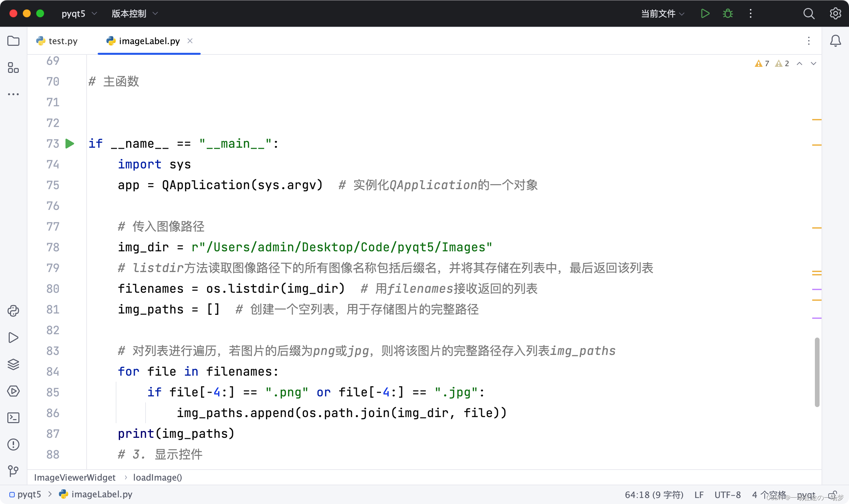
Task: Switch to the imageLabel.py tab
Action: click(x=149, y=41)
